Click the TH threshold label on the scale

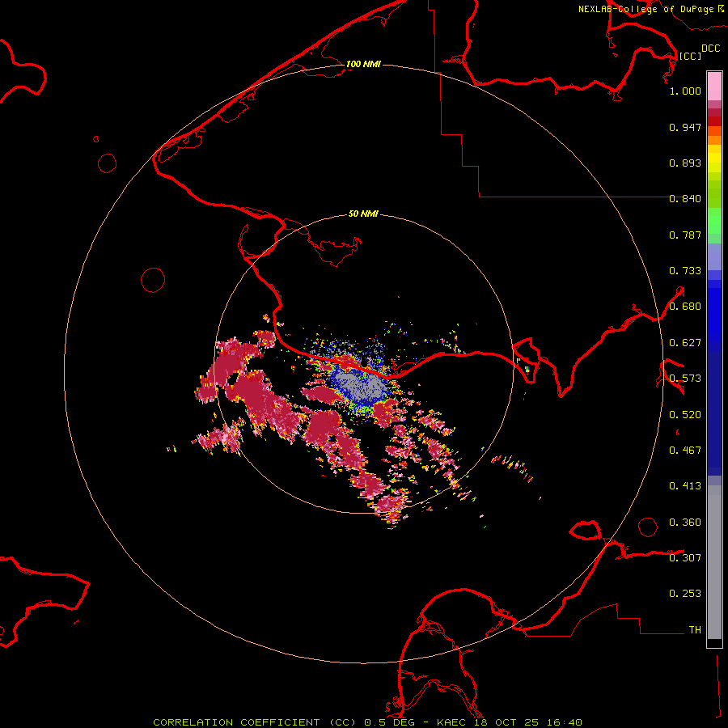(x=695, y=630)
